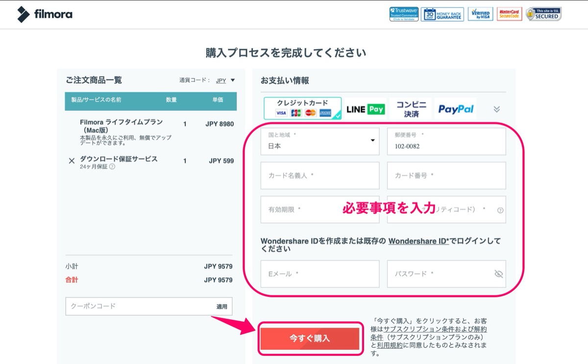Click the Filmora logo
Viewport: 588px width, 364px height.
[45, 14]
